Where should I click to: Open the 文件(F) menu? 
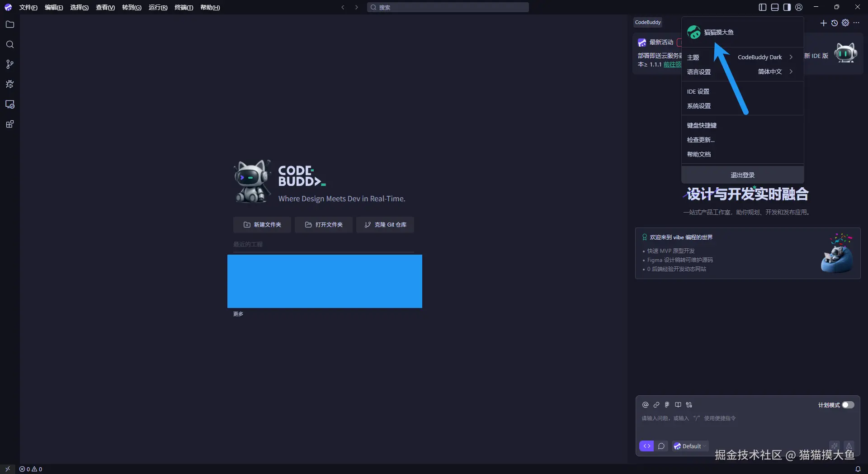point(28,7)
